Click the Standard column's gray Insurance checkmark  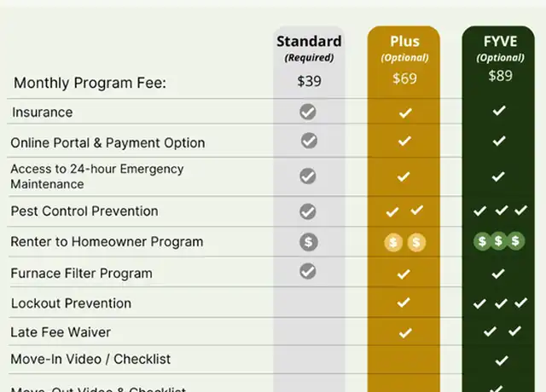[x=308, y=112]
